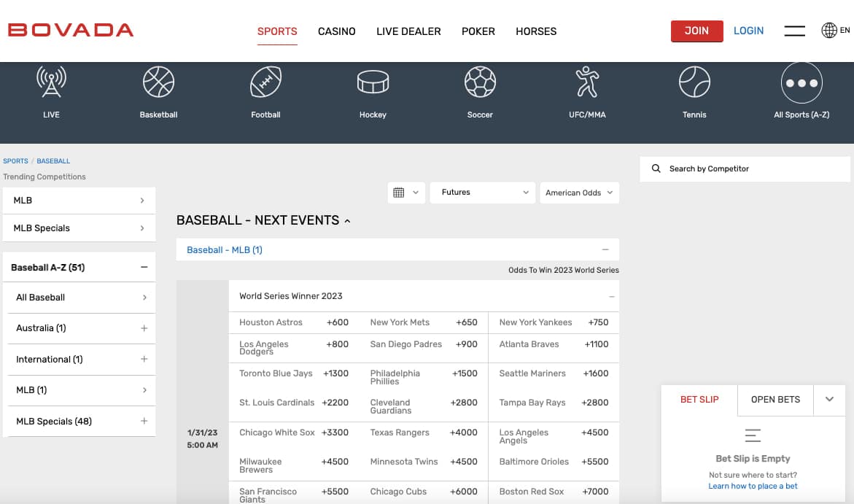This screenshot has width=854, height=504.
Task: Expand the International (1) plus icon
Action: click(144, 359)
